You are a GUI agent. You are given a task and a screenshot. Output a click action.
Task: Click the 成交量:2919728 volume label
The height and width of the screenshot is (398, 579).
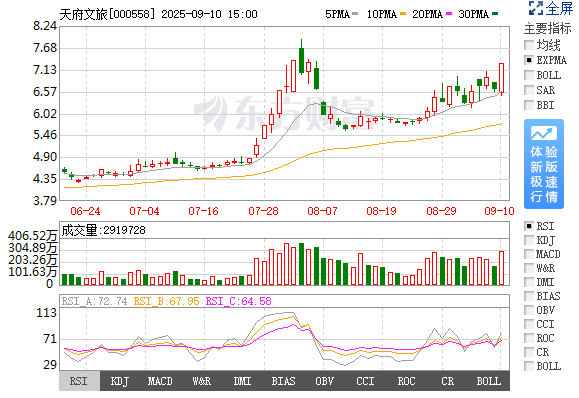click(103, 230)
